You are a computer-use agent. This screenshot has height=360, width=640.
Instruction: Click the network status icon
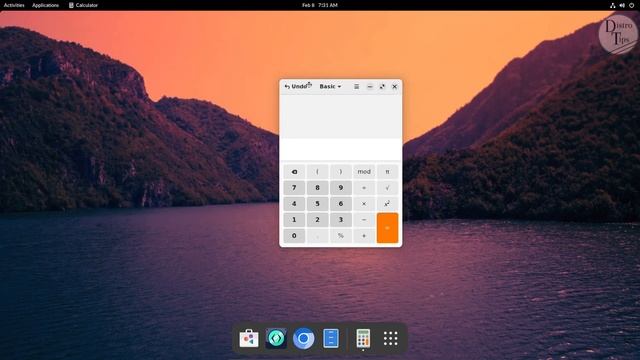[612, 5]
